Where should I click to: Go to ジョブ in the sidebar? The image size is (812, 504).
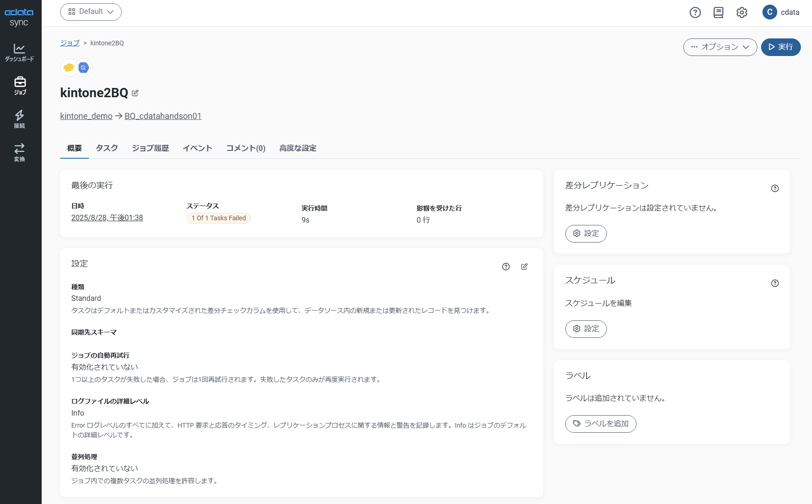coord(20,86)
